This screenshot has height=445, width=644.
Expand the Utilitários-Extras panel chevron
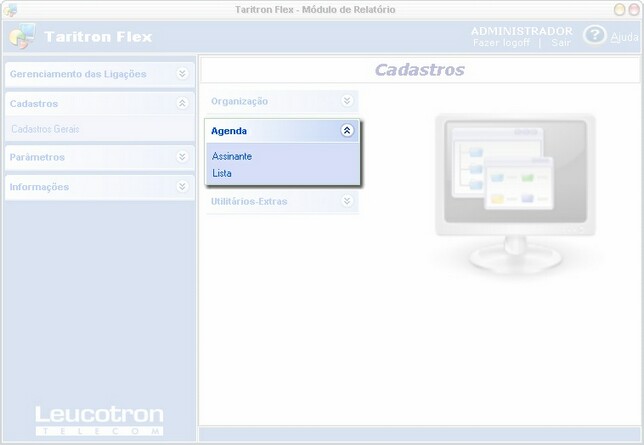[x=347, y=201]
